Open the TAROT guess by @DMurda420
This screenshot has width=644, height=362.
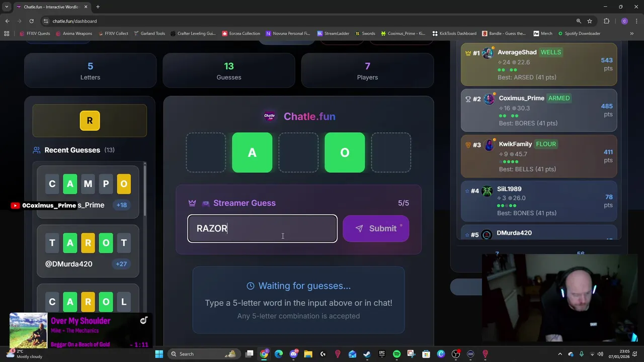[88, 251]
